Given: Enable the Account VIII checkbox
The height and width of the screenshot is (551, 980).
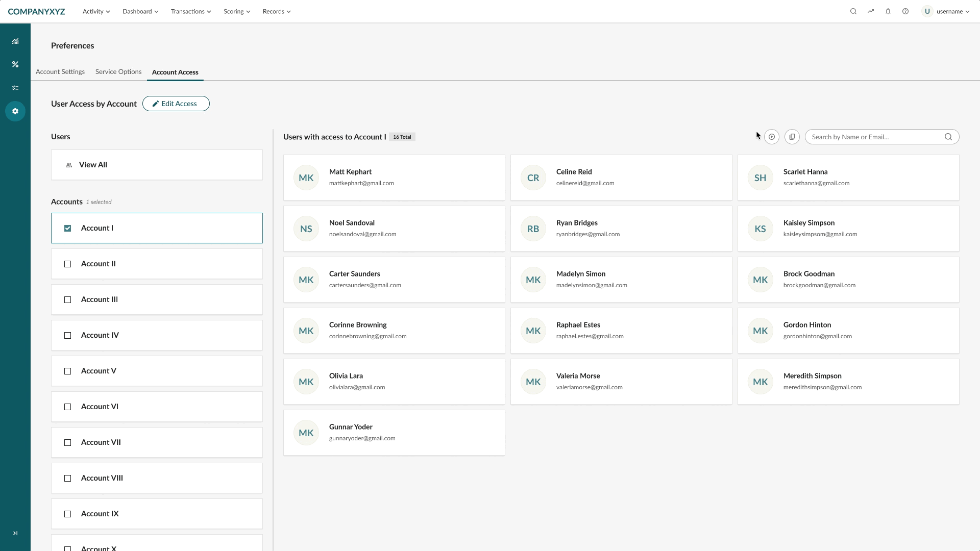Looking at the screenshot, I should click(x=67, y=479).
